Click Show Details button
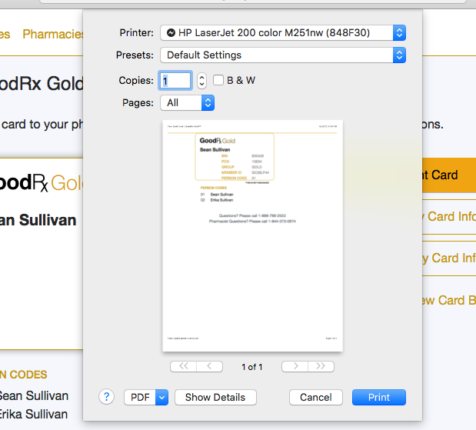This screenshot has height=430, width=476. tap(215, 397)
